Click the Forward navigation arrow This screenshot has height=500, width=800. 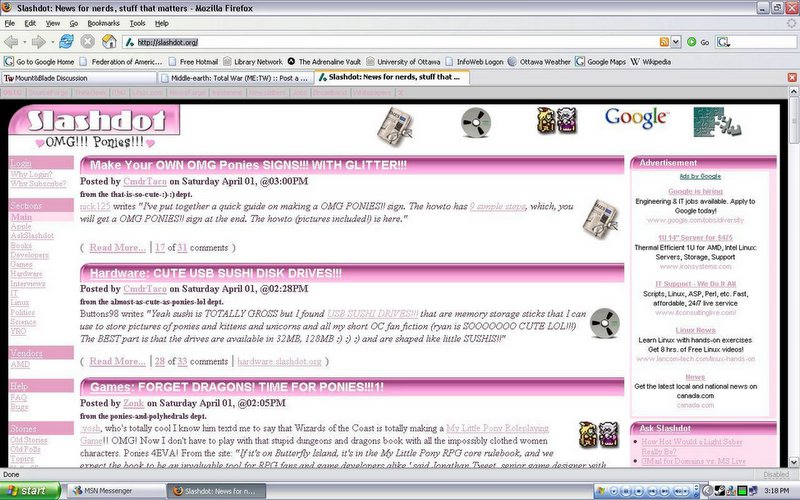[x=38, y=42]
